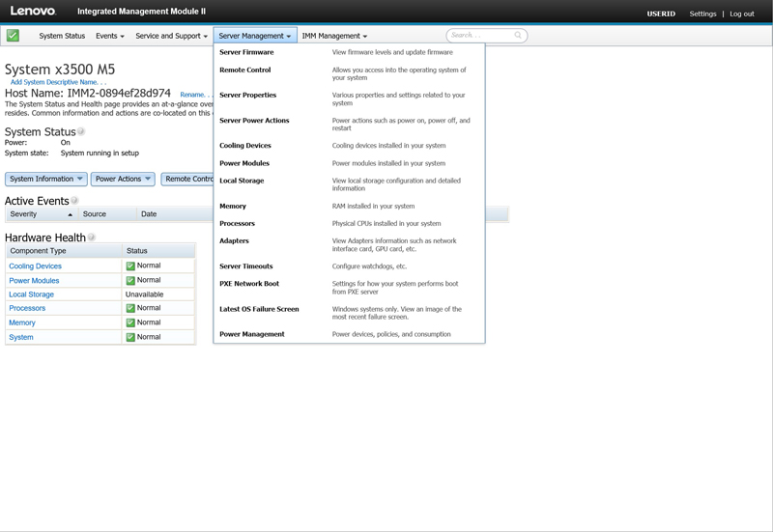Click the search magnifier icon
Screen dimensions: 773x532
(x=518, y=35)
